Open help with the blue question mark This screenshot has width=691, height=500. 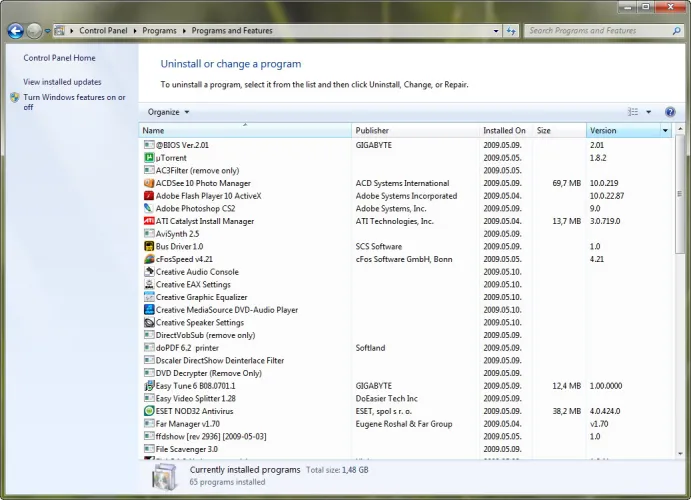pos(670,112)
